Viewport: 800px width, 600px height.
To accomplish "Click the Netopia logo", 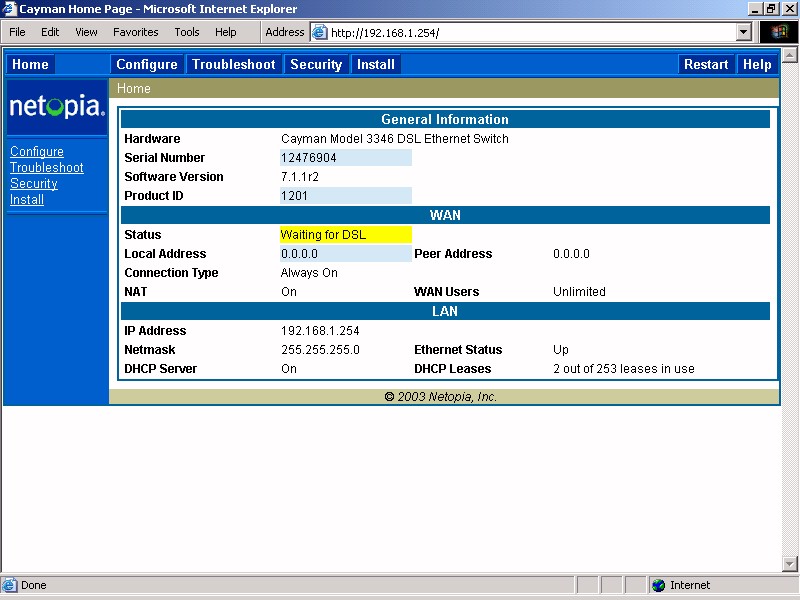I will [x=57, y=107].
